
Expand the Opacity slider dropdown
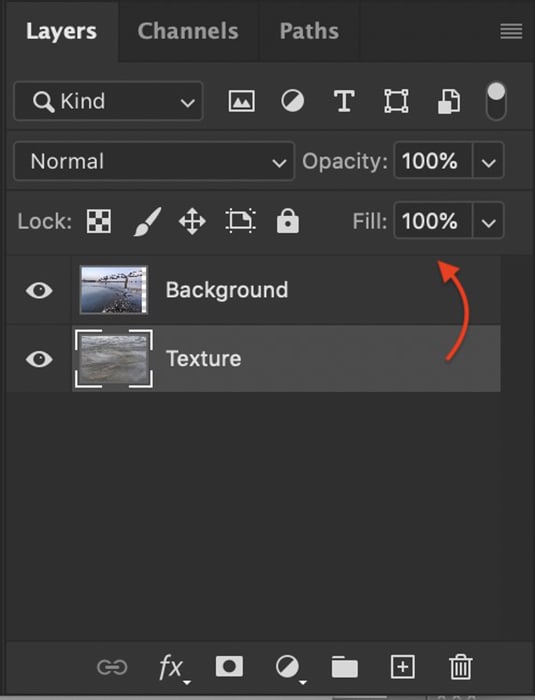(489, 161)
